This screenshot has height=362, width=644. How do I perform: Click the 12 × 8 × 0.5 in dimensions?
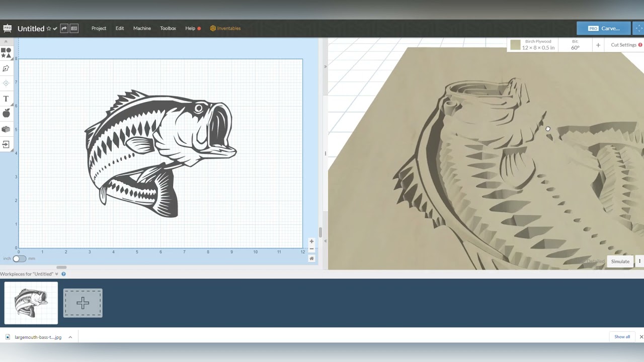tap(538, 48)
